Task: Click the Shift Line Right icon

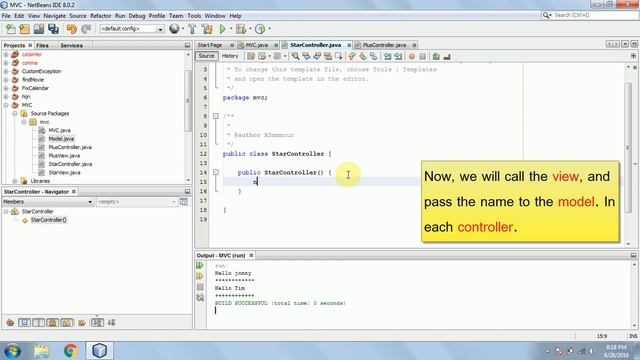Action: coord(398,56)
